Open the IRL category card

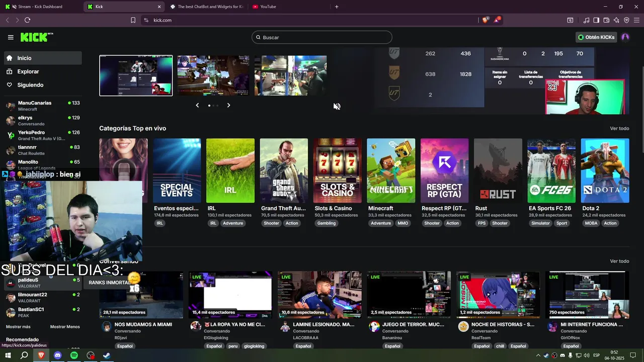click(x=230, y=171)
